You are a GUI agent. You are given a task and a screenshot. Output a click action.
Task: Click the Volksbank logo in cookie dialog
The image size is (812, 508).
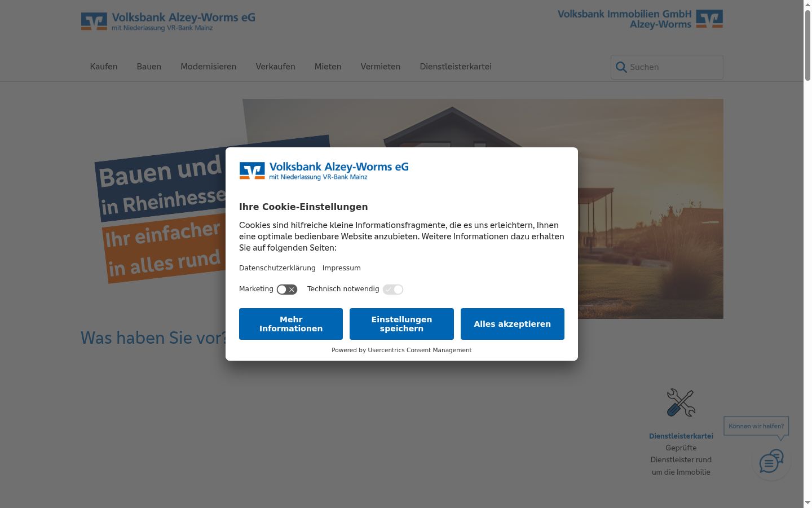click(x=324, y=170)
